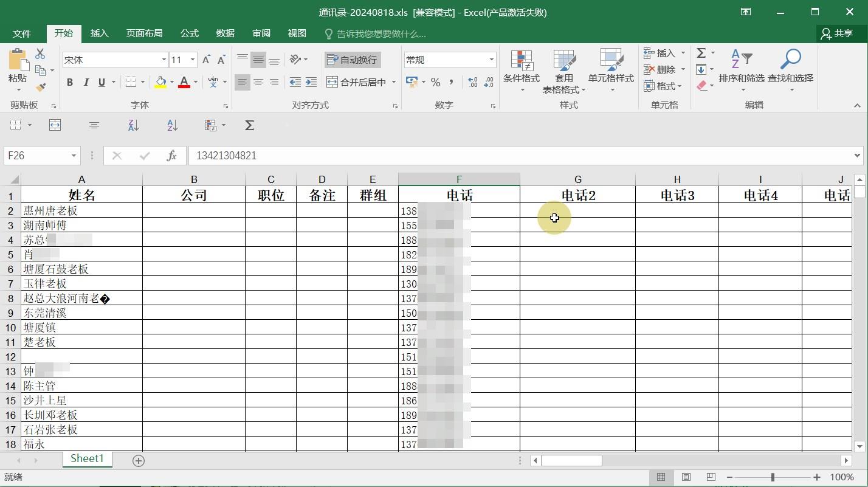
Task: Click the Increase Decimal icon
Action: coord(473,82)
